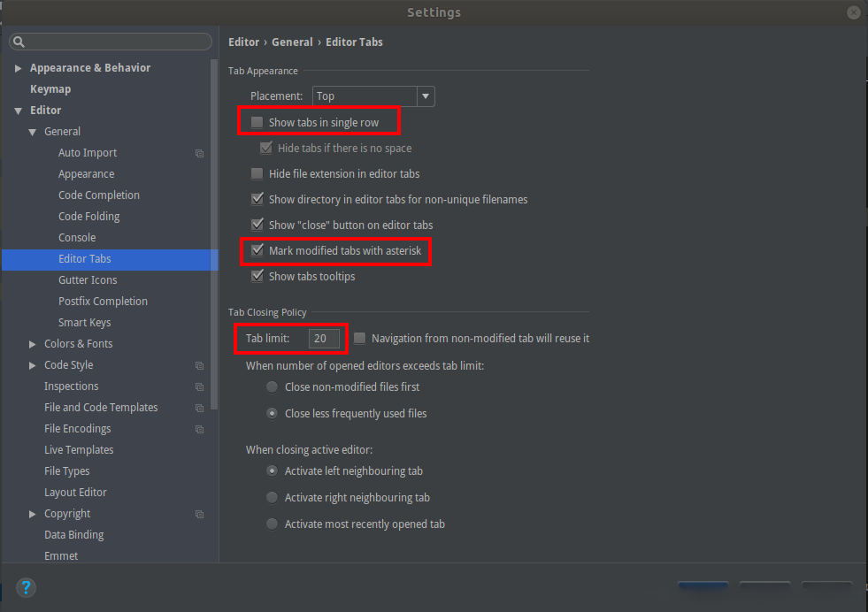Click the project-level icon beside Copyright
This screenshot has width=868, height=612.
[x=199, y=514]
